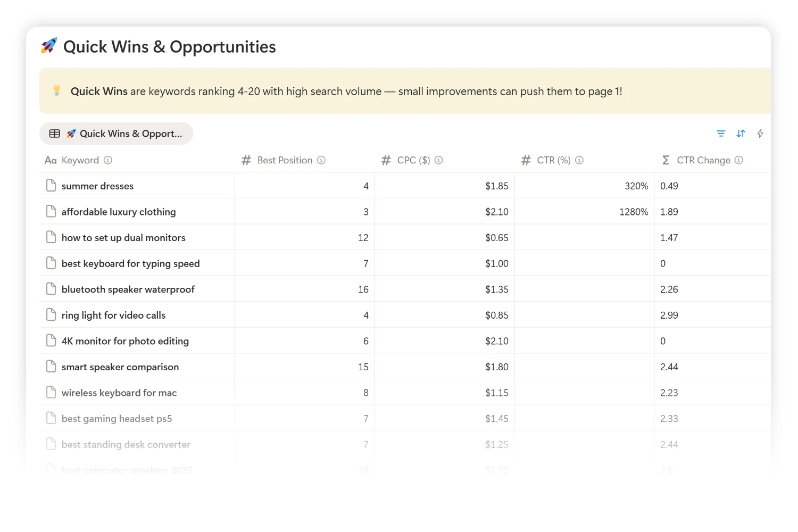Click the $1.15 CPC cell
Viewport: 798px width, 532px height.
tap(445, 393)
